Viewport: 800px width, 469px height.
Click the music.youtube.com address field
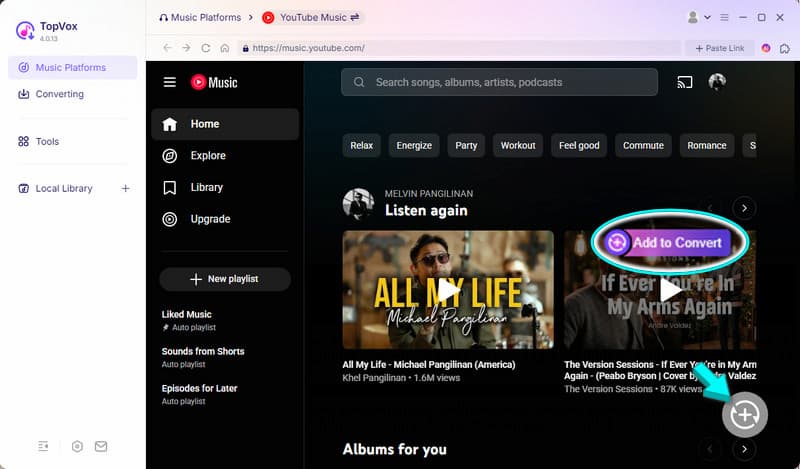click(x=459, y=48)
